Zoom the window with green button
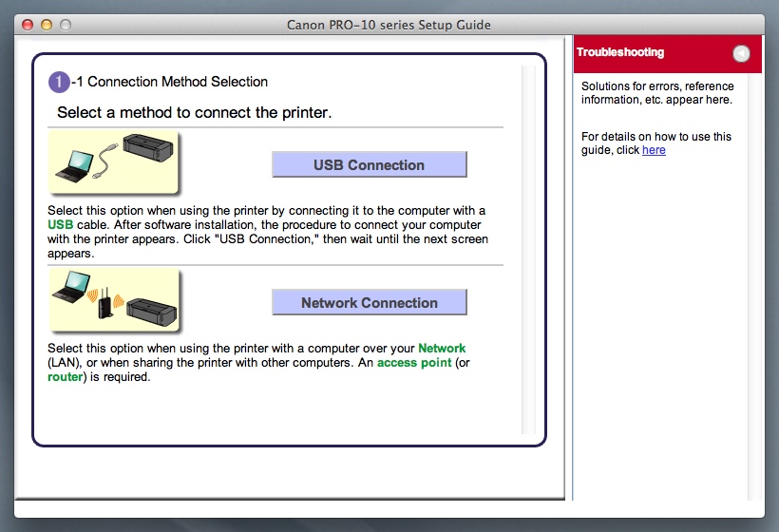The height and width of the screenshot is (532, 779). point(65,25)
